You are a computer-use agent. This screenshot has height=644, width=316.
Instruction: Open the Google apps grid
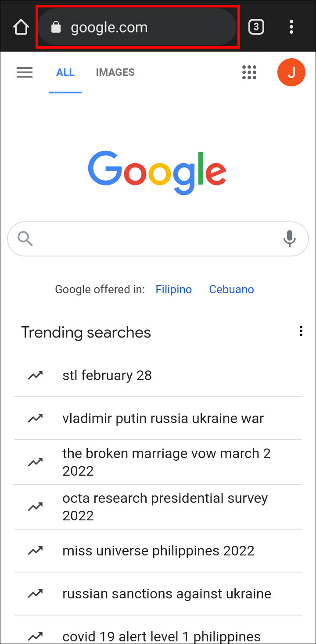249,72
